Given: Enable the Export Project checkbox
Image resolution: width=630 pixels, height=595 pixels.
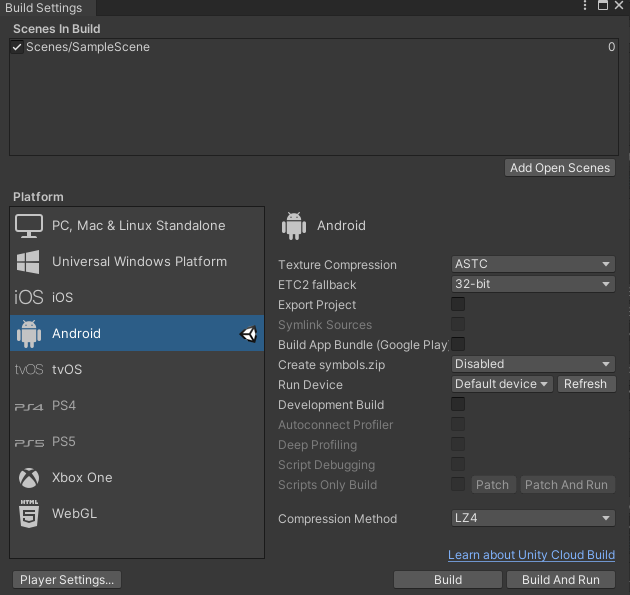Looking at the screenshot, I should [458, 305].
